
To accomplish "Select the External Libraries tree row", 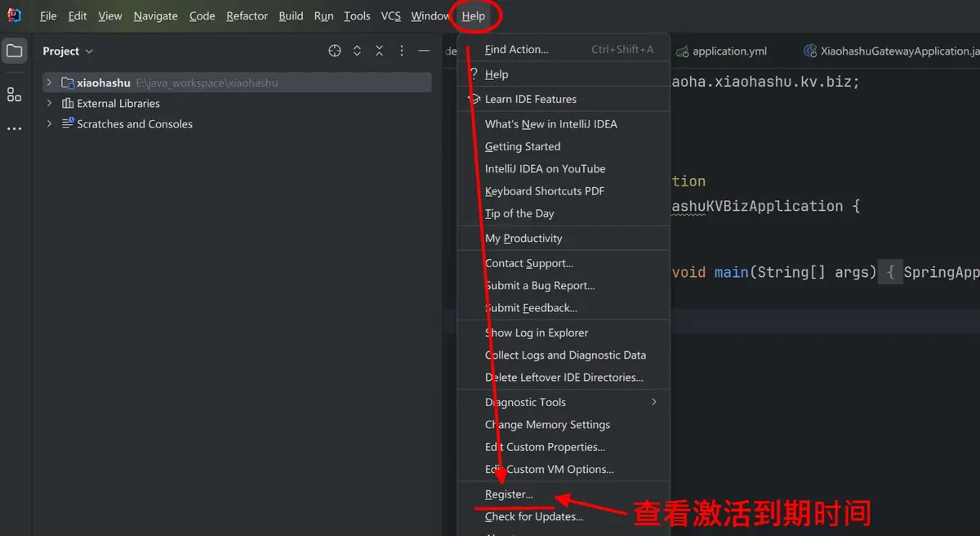I will click(237, 103).
